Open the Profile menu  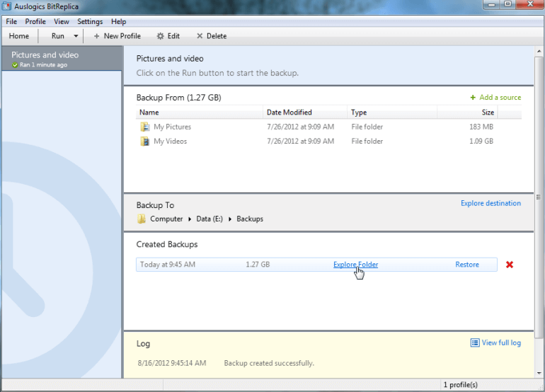tap(35, 21)
